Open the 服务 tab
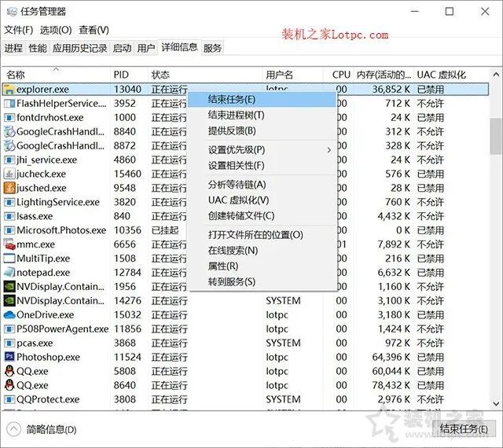The image size is (503, 448). pyautogui.click(x=212, y=48)
